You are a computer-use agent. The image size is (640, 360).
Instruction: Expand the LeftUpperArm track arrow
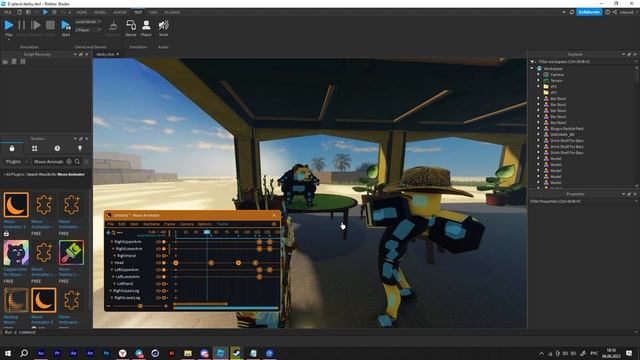[112, 270]
